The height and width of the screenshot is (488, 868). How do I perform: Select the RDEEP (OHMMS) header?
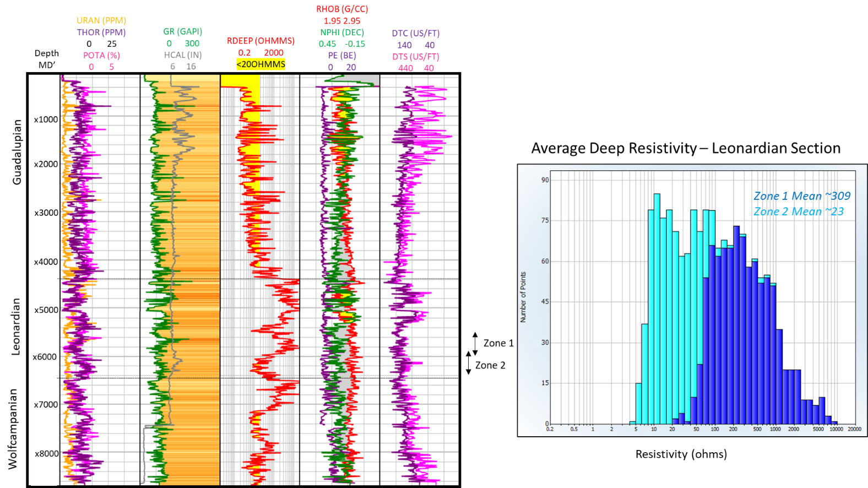[261, 41]
